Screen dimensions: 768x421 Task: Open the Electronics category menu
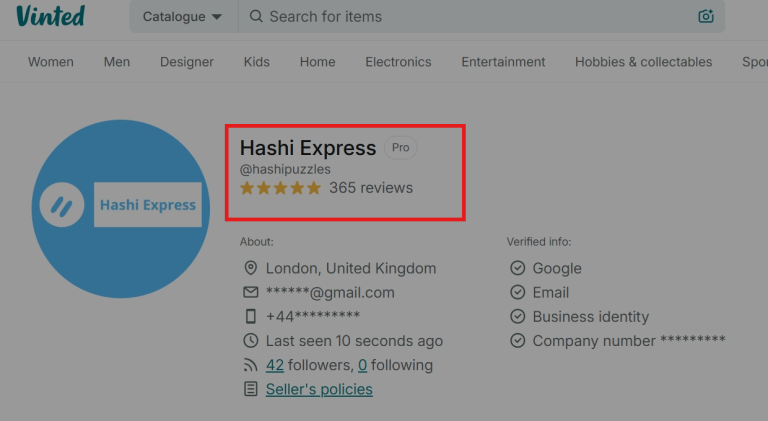(x=398, y=62)
